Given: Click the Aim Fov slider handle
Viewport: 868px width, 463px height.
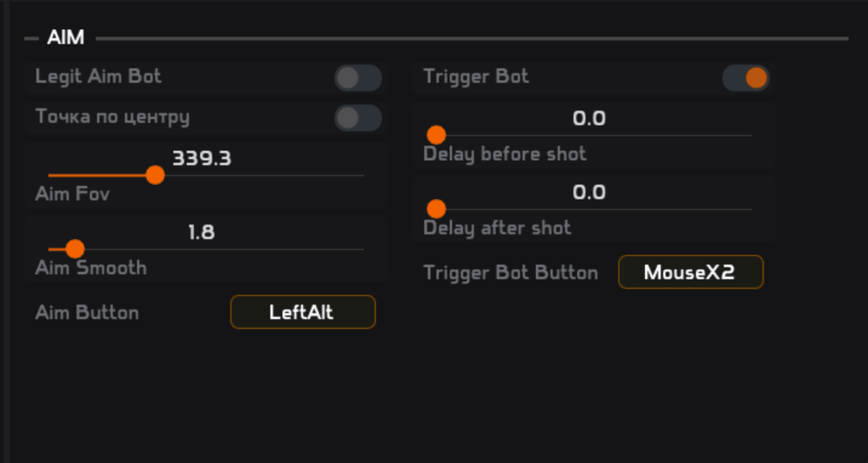Looking at the screenshot, I should point(155,175).
